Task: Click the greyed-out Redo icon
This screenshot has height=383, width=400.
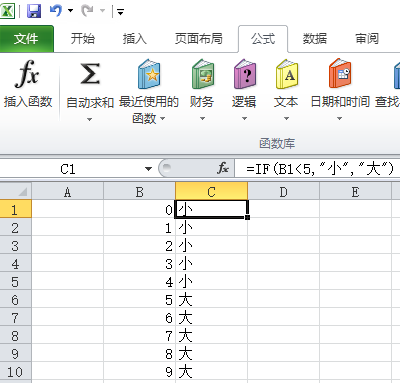Action: [88, 11]
